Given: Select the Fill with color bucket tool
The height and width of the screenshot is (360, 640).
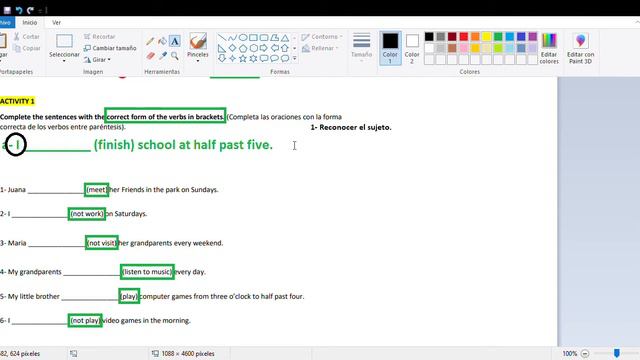Looking at the screenshot, I should pyautogui.click(x=162, y=41).
